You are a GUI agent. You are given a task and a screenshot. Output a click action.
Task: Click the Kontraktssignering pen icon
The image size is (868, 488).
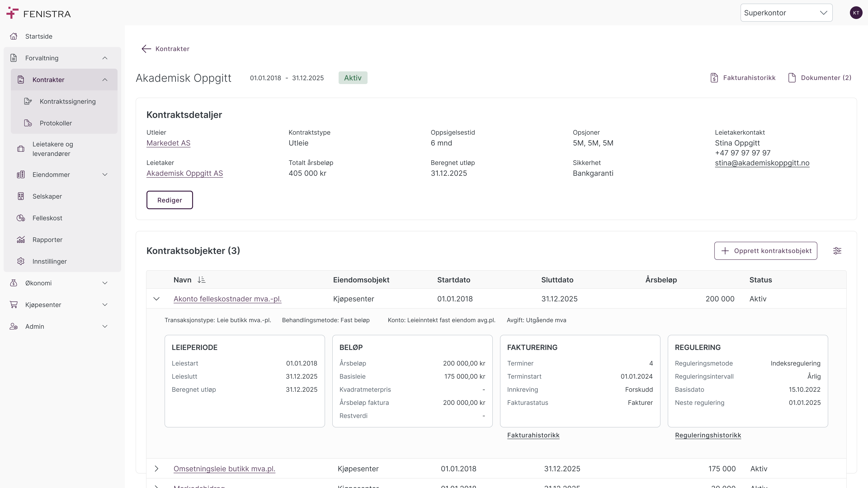(x=28, y=101)
